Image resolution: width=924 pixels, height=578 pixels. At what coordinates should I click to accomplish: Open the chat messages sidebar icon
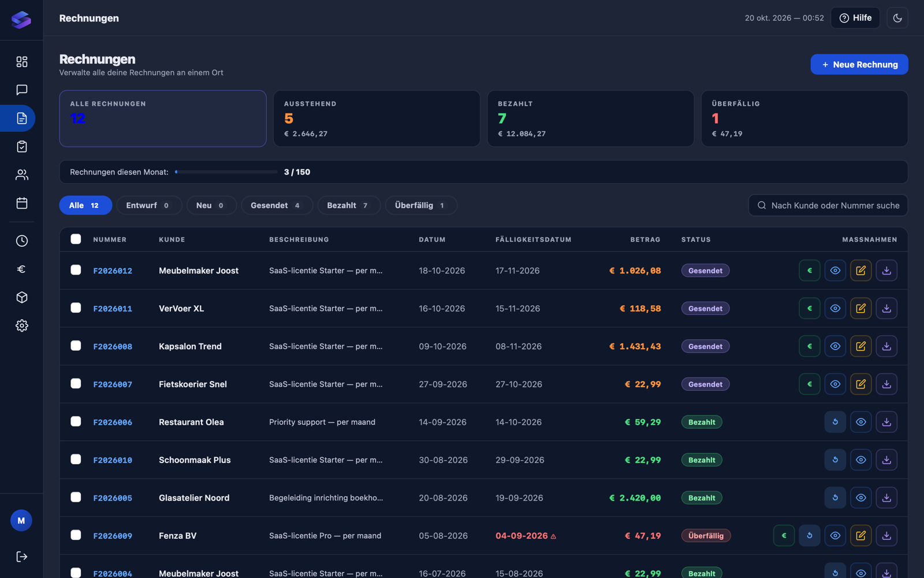(22, 90)
